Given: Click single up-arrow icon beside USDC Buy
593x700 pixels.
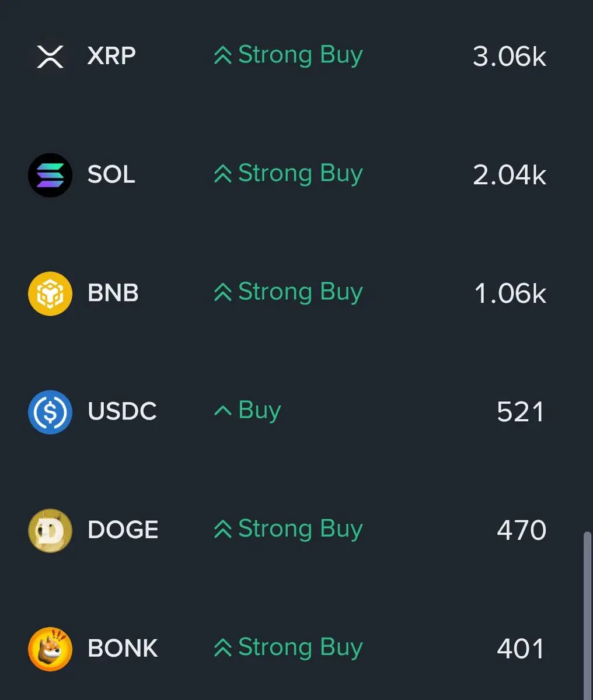Looking at the screenshot, I should 223,411.
